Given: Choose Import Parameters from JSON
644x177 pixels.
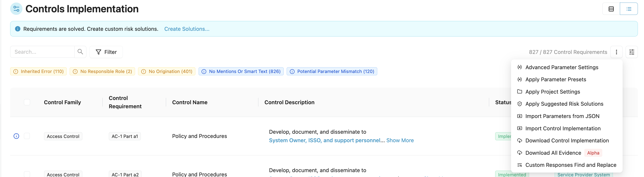Looking at the screenshot, I should pos(567,116).
